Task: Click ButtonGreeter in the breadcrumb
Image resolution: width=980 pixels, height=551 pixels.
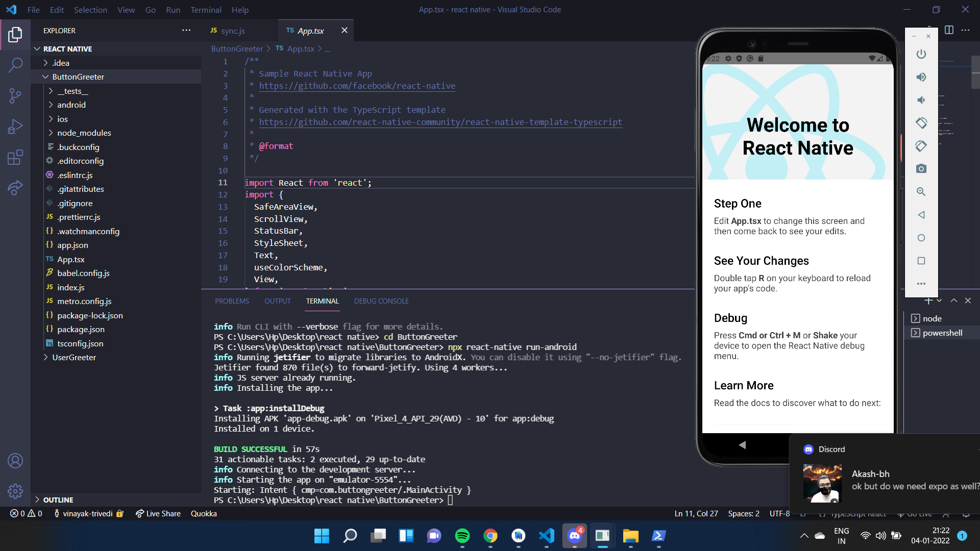Action: pos(237,49)
